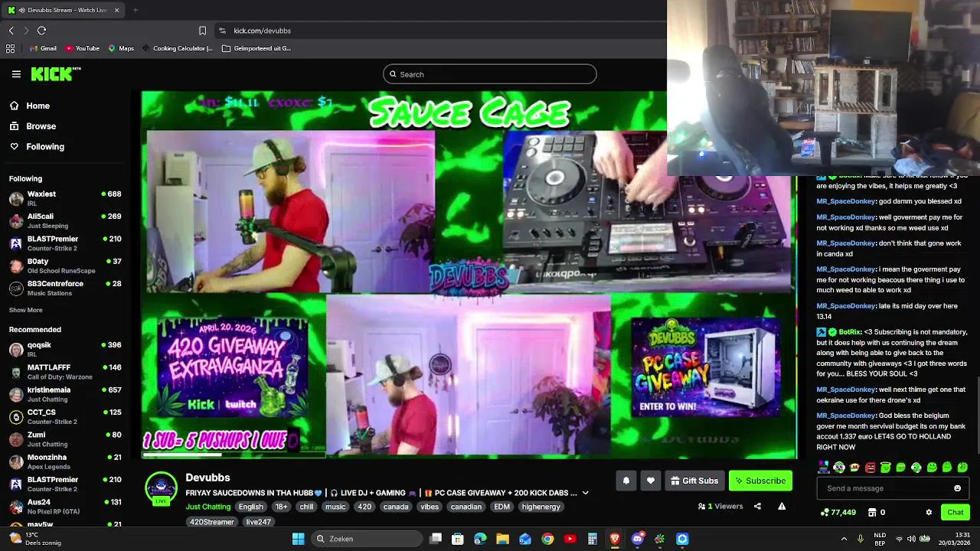This screenshot has width=980, height=551.
Task: Select the EDM tag
Action: click(x=501, y=507)
